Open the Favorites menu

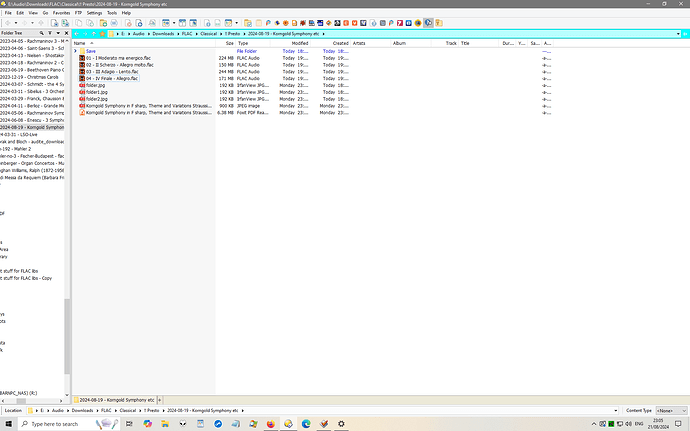pos(61,13)
